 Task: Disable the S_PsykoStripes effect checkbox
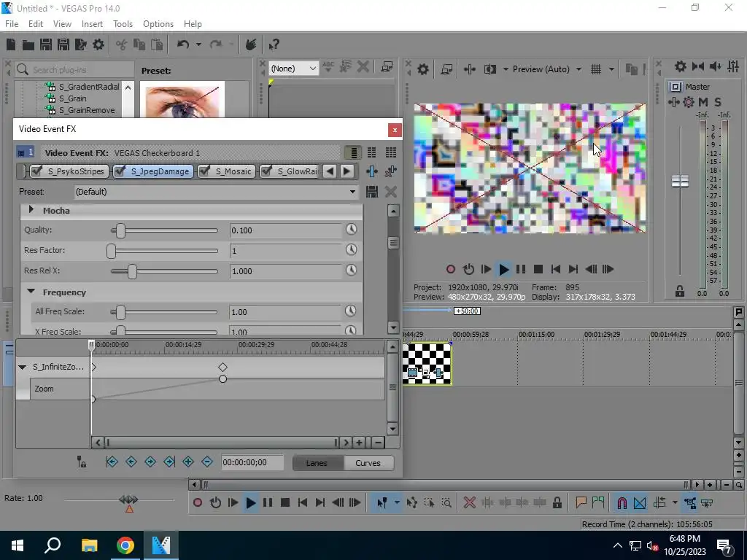[x=36, y=171]
